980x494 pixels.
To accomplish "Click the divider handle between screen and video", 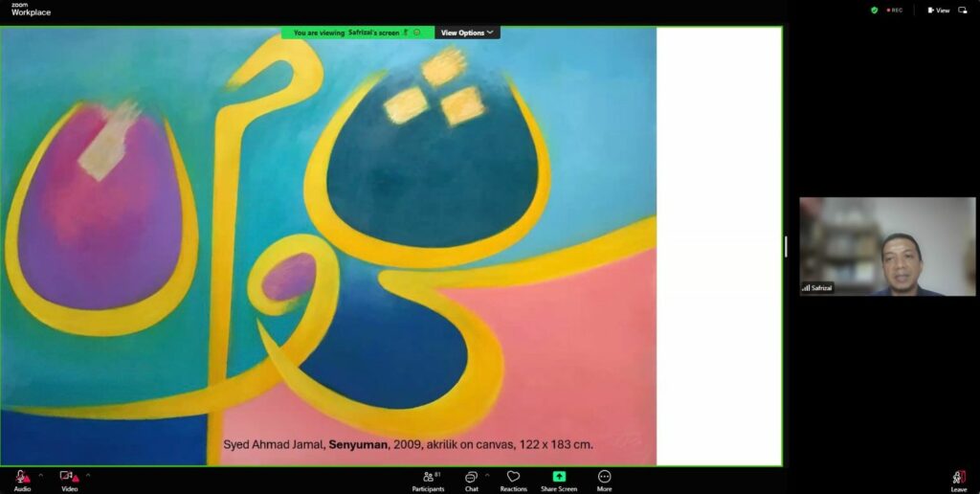I will tap(786, 246).
